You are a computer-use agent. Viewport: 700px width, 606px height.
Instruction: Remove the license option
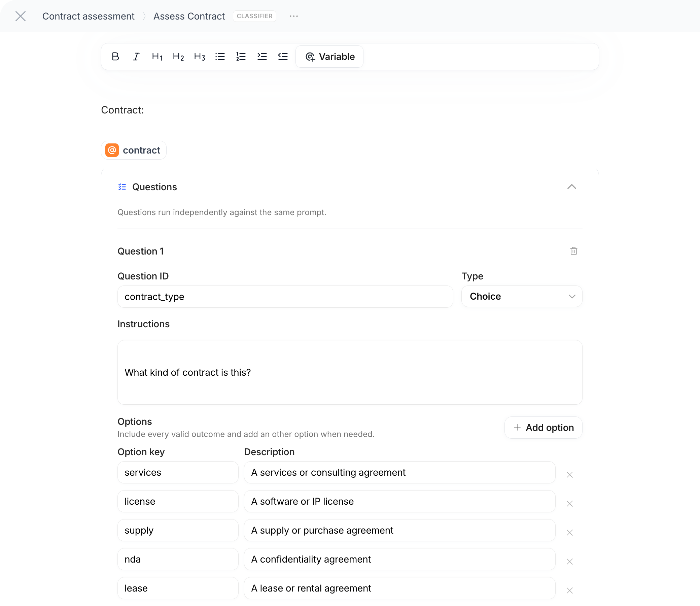(x=569, y=504)
